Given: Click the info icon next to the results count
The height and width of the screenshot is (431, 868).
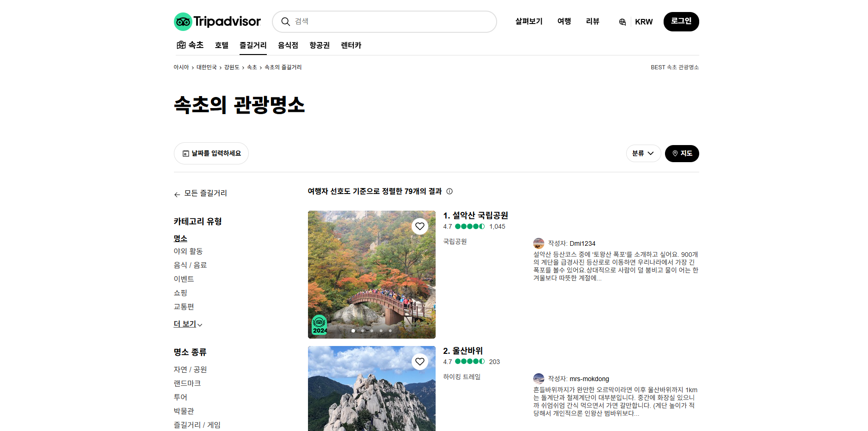Looking at the screenshot, I should (x=449, y=191).
